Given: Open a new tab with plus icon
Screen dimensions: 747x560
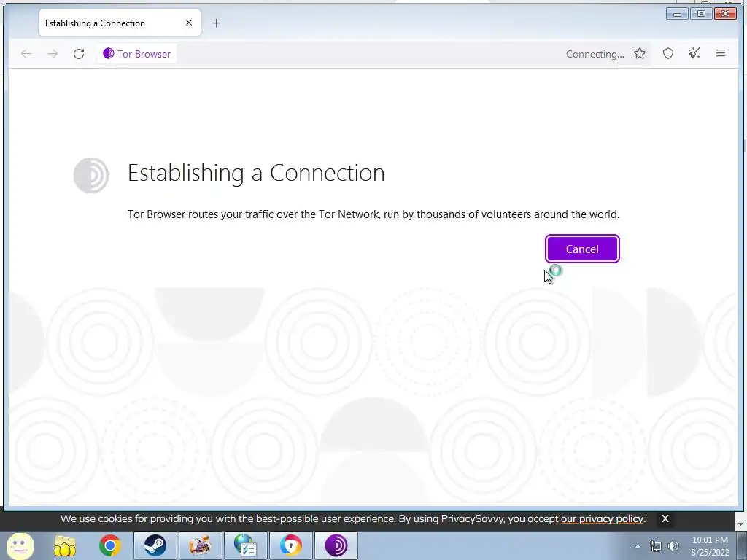Looking at the screenshot, I should (x=216, y=23).
